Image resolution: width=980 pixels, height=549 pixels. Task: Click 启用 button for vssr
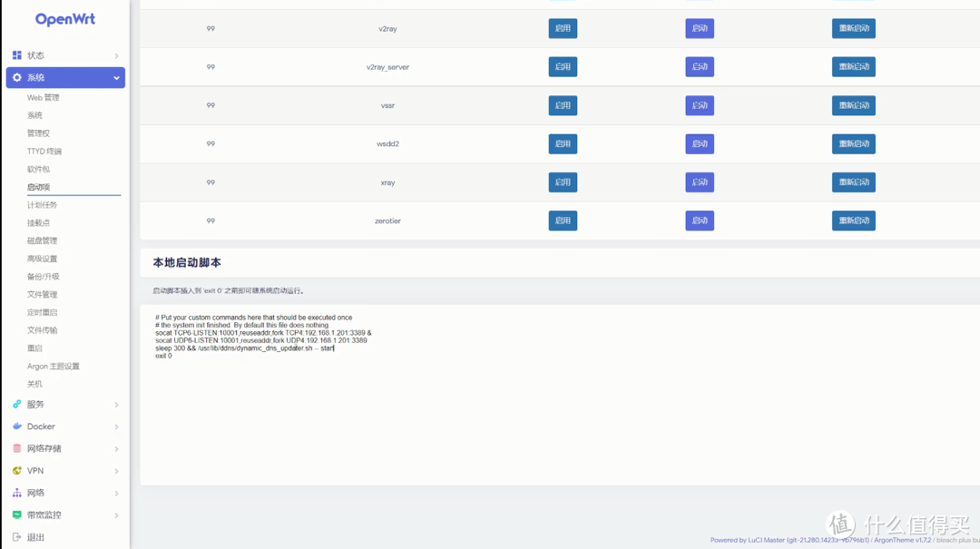563,105
